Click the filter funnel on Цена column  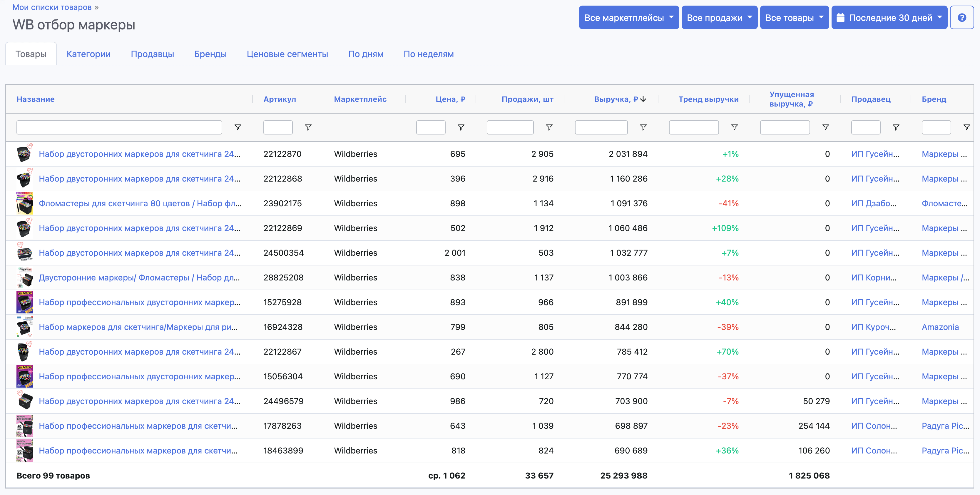click(461, 127)
